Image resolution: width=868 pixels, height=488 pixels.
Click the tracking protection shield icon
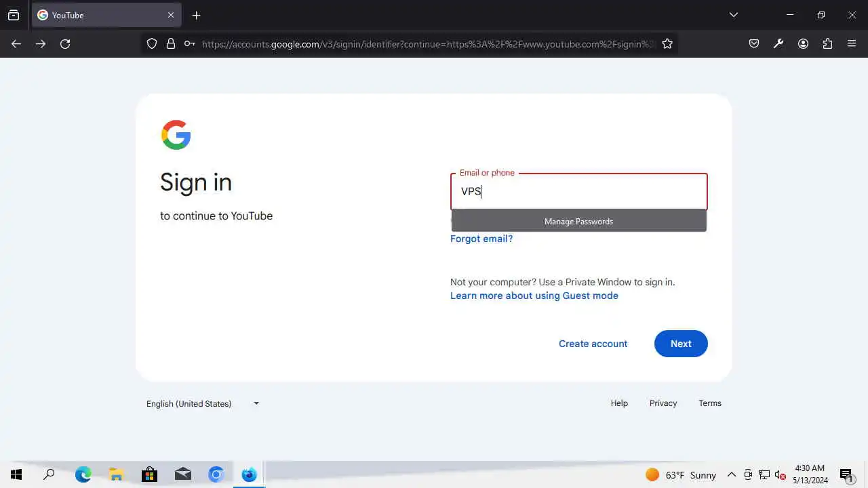pyautogui.click(x=152, y=43)
